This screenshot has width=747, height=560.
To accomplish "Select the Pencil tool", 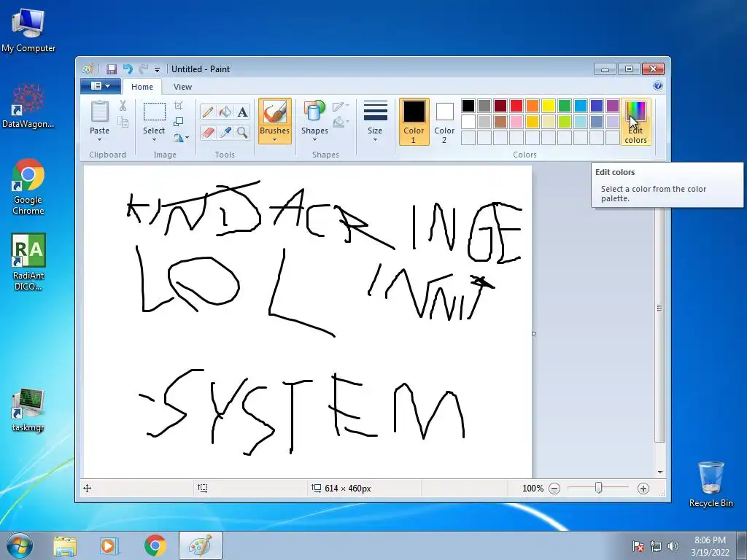I will (208, 112).
